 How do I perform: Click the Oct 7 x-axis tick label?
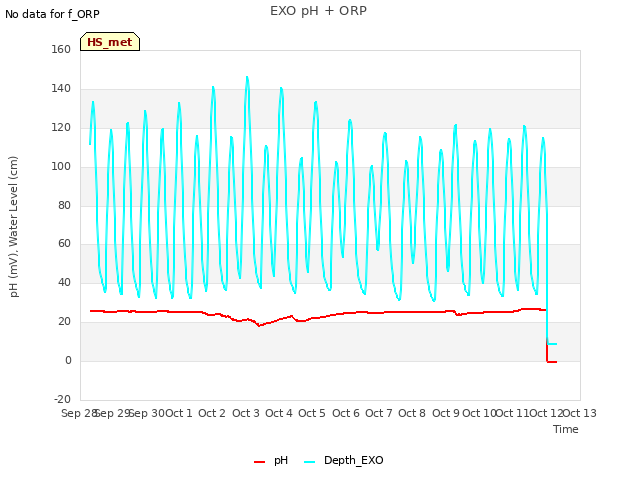[x=378, y=413]
